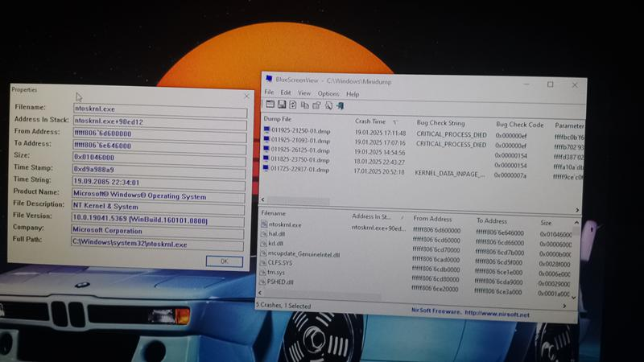Click the Save floppy disk toolbar icon
The width and height of the screenshot is (644, 362).
point(282,105)
